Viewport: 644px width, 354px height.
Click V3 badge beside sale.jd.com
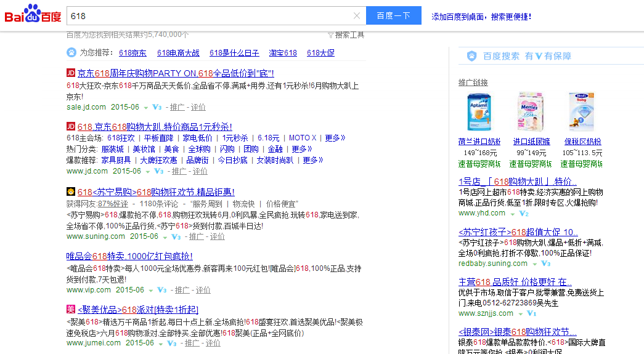click(x=157, y=107)
